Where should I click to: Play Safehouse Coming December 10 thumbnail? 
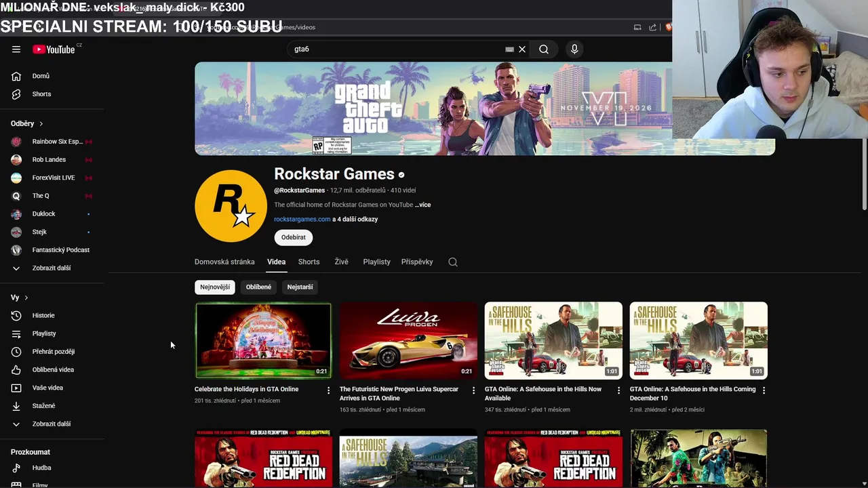pos(698,340)
